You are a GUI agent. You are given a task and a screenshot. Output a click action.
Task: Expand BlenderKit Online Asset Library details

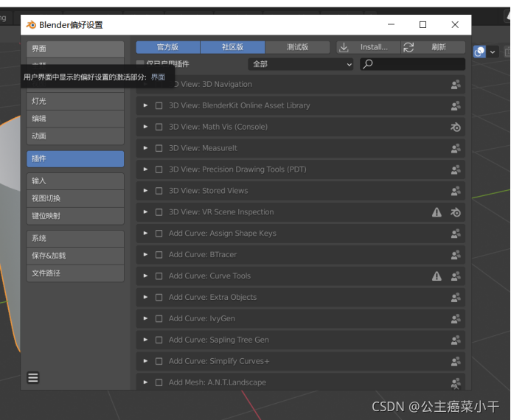point(145,105)
